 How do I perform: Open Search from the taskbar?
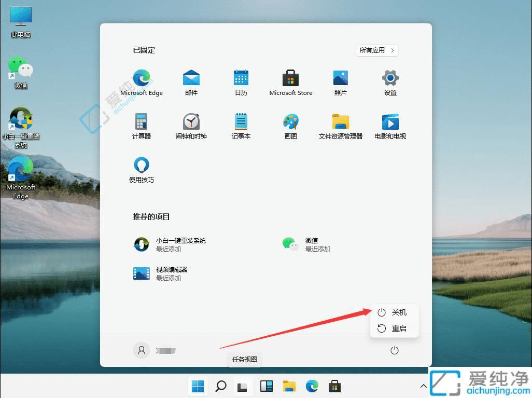pyautogui.click(x=220, y=386)
